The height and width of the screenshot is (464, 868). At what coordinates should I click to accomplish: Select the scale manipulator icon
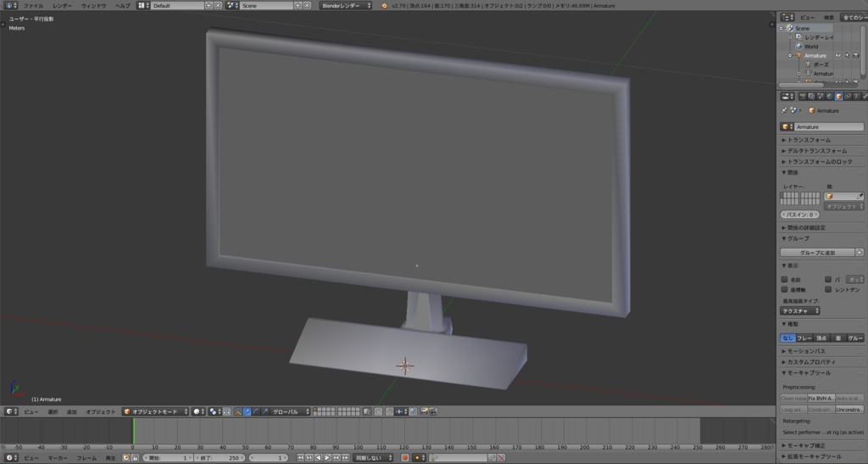pyautogui.click(x=265, y=411)
